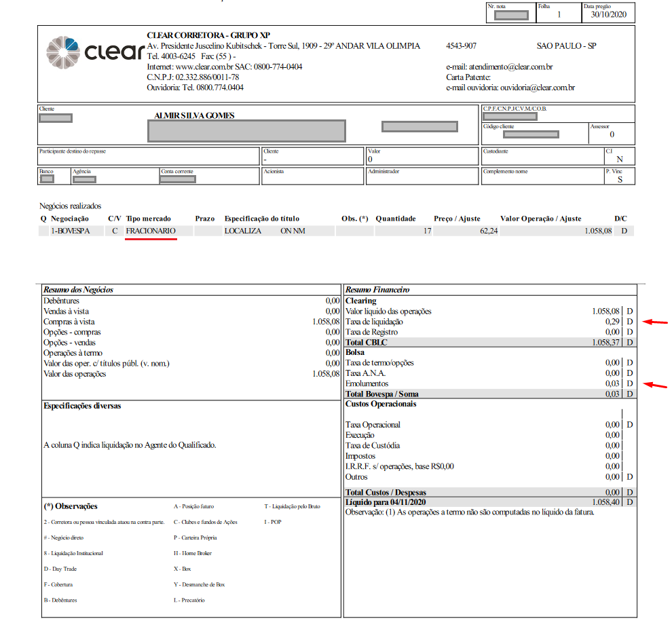Select client name ALMIR SILVA GOMES
The image size is (672, 623).
(194, 115)
